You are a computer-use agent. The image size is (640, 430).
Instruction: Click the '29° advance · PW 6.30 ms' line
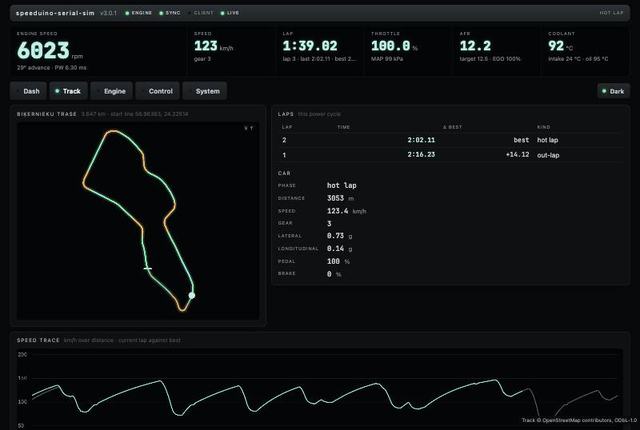pos(51,68)
